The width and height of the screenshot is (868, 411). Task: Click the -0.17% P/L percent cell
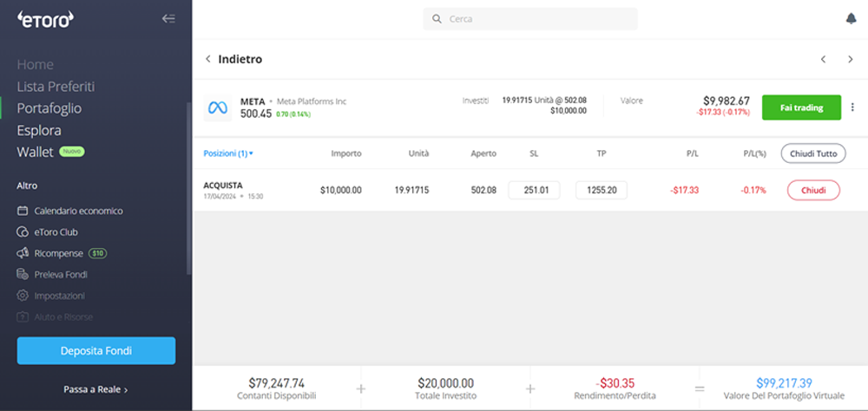pos(753,190)
